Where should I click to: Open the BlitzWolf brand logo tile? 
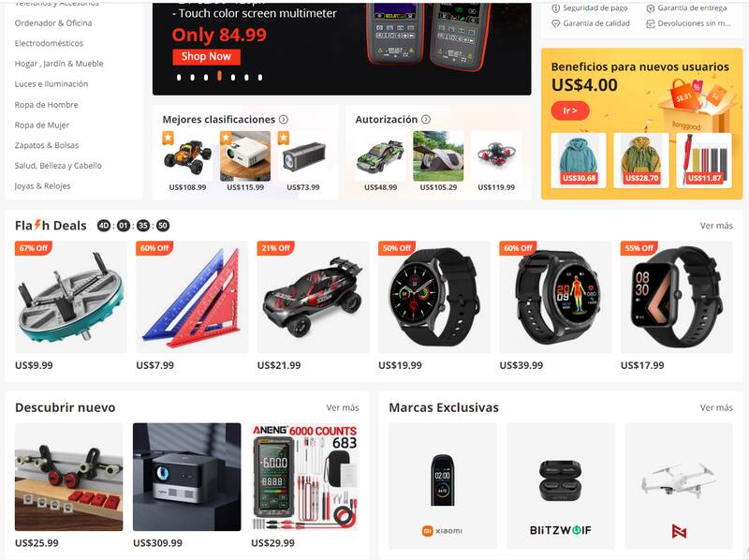click(560, 486)
